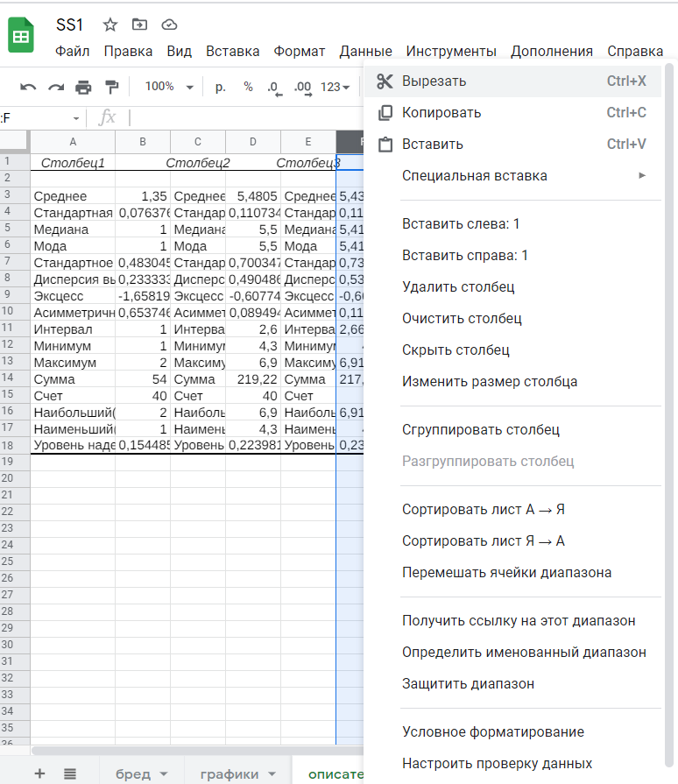Select Получить ссылку на этот диапазон
The image size is (678, 784).
coord(512,620)
